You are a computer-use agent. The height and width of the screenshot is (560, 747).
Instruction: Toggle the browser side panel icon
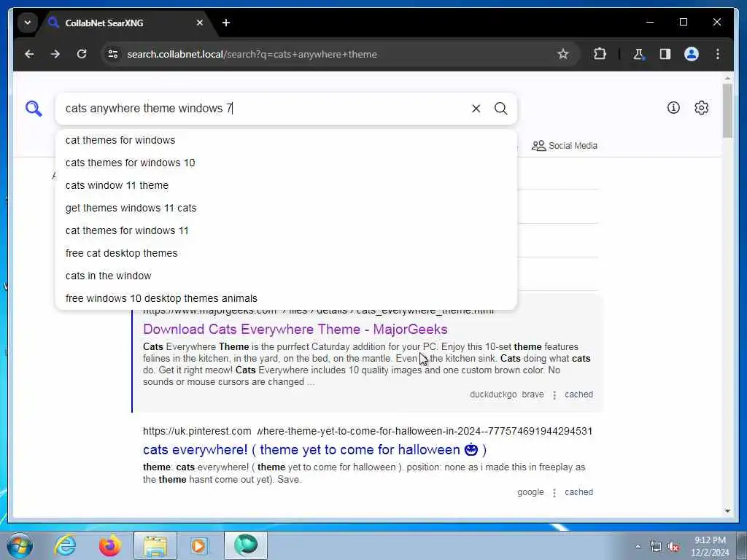665,54
